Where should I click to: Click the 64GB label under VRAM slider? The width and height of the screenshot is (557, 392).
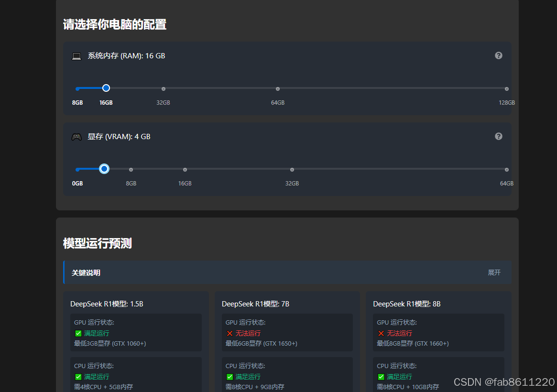click(506, 183)
